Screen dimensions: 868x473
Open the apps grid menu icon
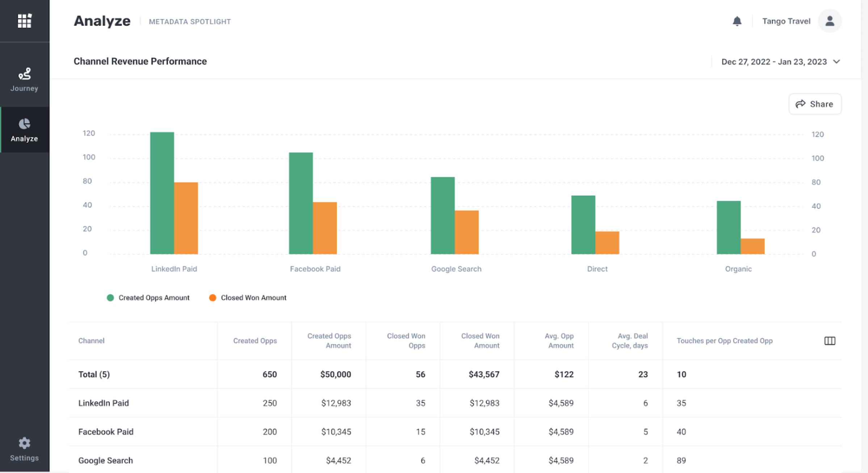[25, 21]
